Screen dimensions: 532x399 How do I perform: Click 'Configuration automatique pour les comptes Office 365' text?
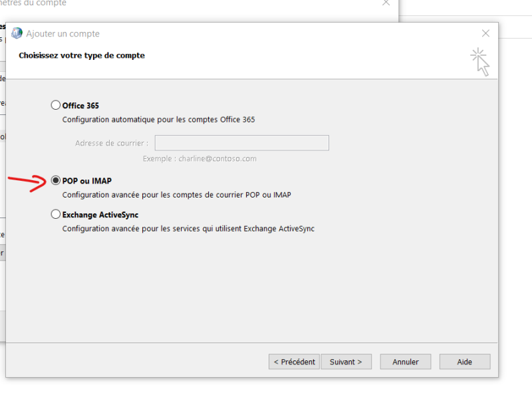pyautogui.click(x=158, y=120)
